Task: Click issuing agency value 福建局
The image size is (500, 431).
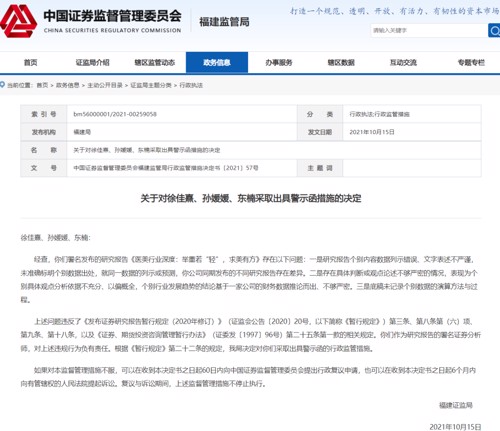Action: (x=82, y=132)
